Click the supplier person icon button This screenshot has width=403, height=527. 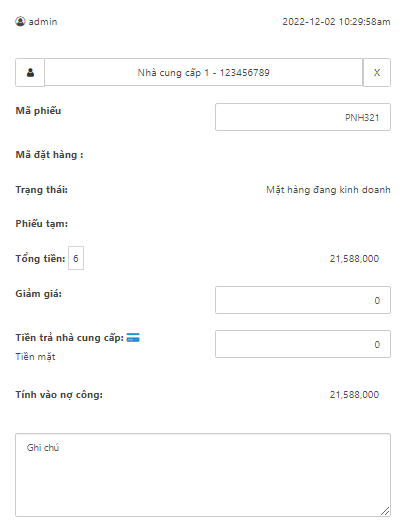pos(30,73)
